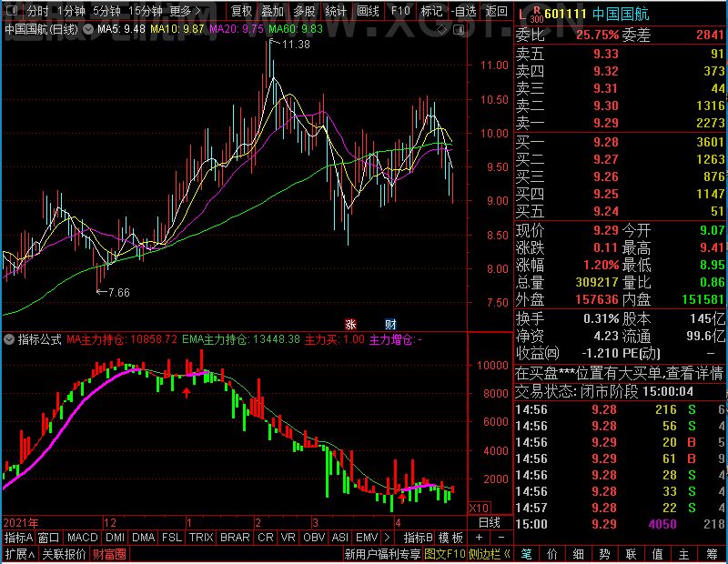
Task: Click the 日线 period label
Action: coord(490,523)
